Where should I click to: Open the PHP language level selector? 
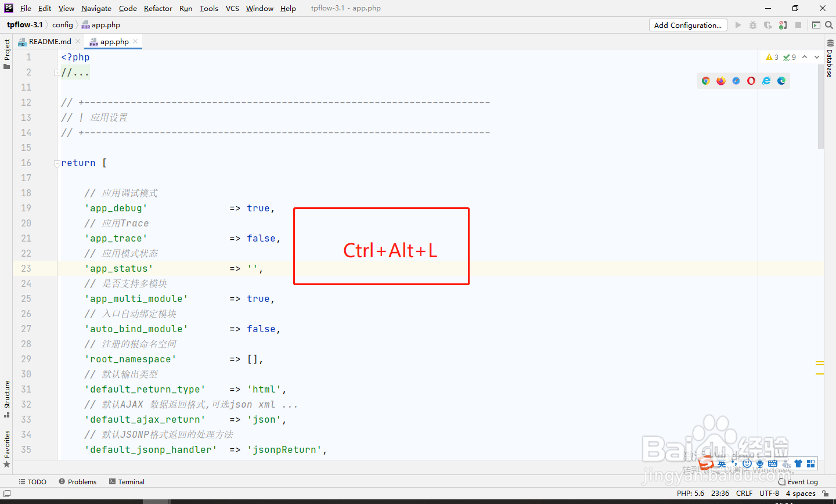click(x=690, y=494)
